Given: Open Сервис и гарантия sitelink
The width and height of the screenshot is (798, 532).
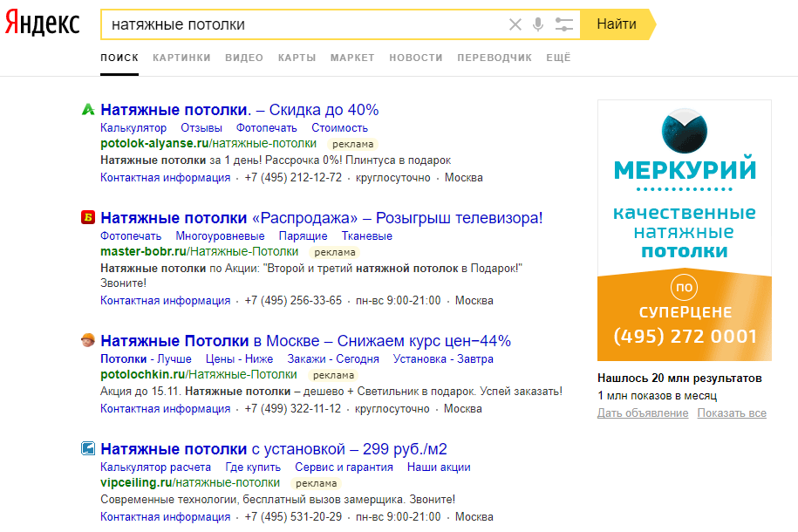Looking at the screenshot, I should pos(344,467).
